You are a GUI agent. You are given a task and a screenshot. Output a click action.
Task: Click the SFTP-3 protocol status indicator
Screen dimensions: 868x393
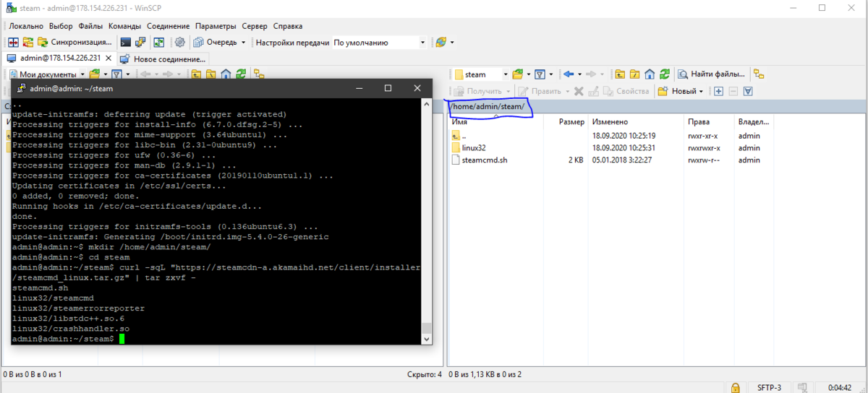point(769,387)
